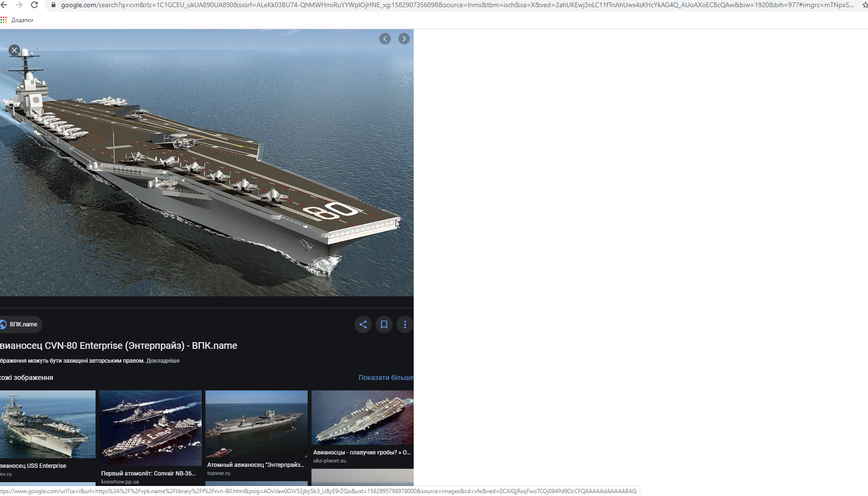868x496 pixels.
Task: Click 'Авианосцы - плавучие гробы?' caption
Action: [x=362, y=453]
